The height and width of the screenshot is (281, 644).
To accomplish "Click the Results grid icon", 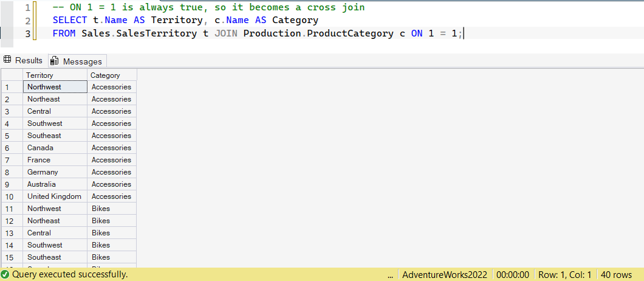I will [x=7, y=60].
